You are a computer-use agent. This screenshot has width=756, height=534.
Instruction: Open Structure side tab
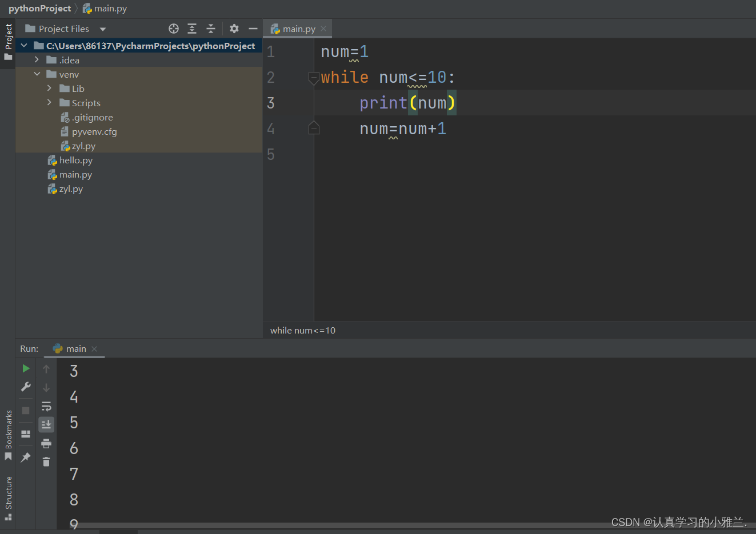[8, 498]
